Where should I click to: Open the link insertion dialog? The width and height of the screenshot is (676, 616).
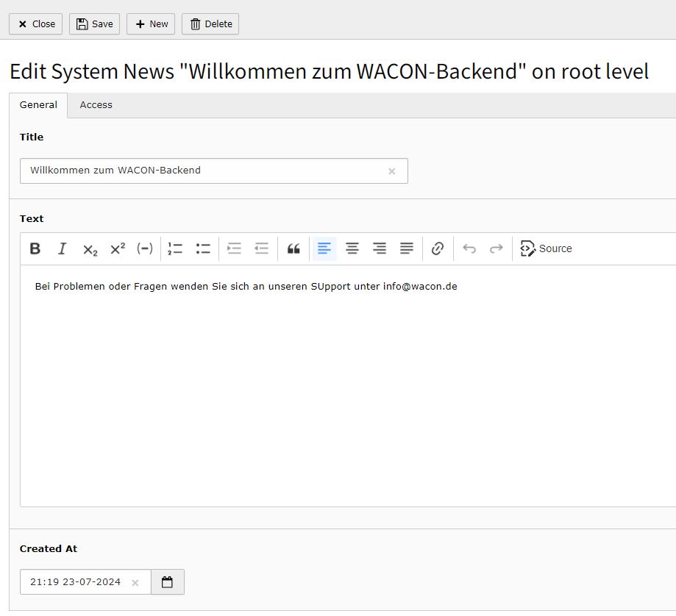point(438,248)
